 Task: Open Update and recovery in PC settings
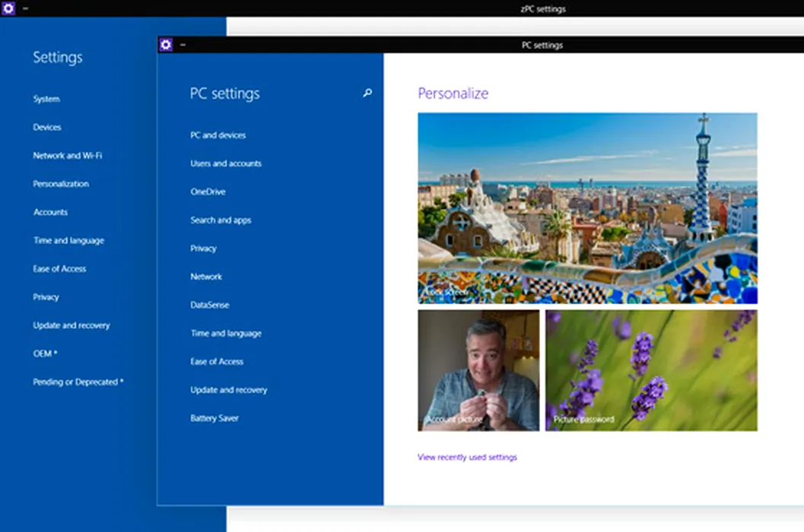(x=229, y=390)
